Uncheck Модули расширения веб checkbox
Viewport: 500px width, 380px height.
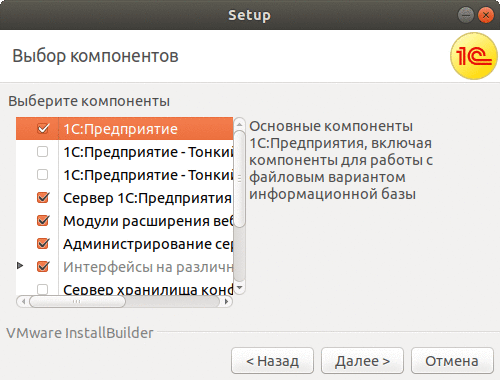[43, 221]
